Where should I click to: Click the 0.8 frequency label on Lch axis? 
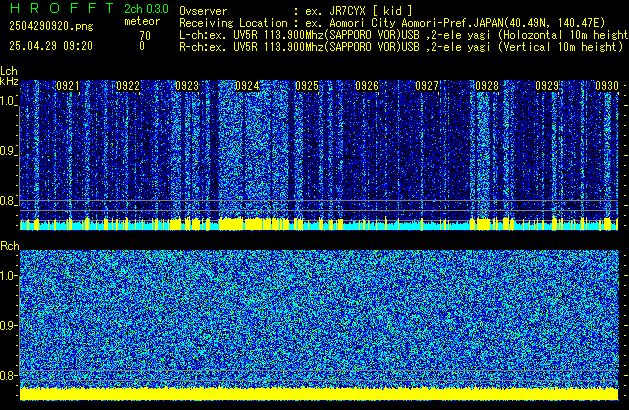pyautogui.click(x=8, y=201)
